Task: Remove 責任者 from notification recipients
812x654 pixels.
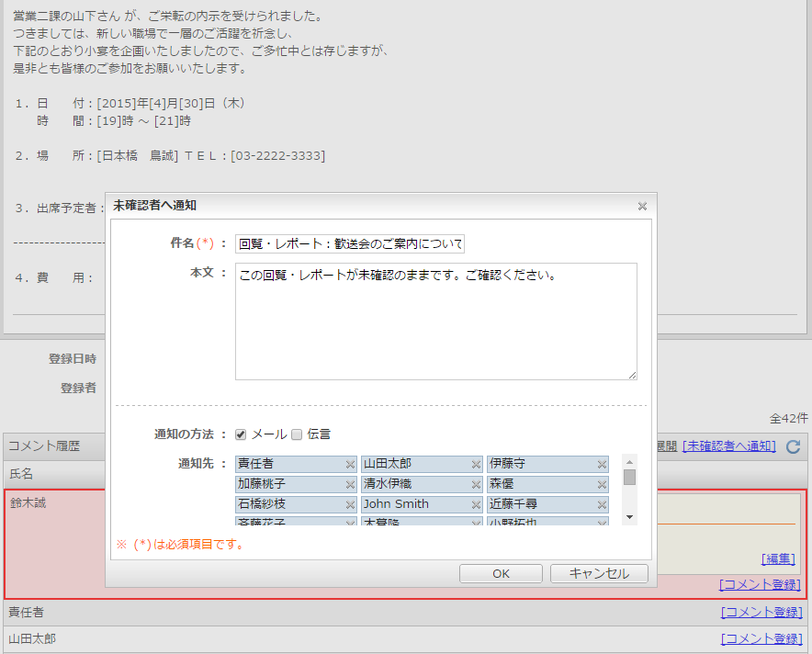Action: point(350,465)
